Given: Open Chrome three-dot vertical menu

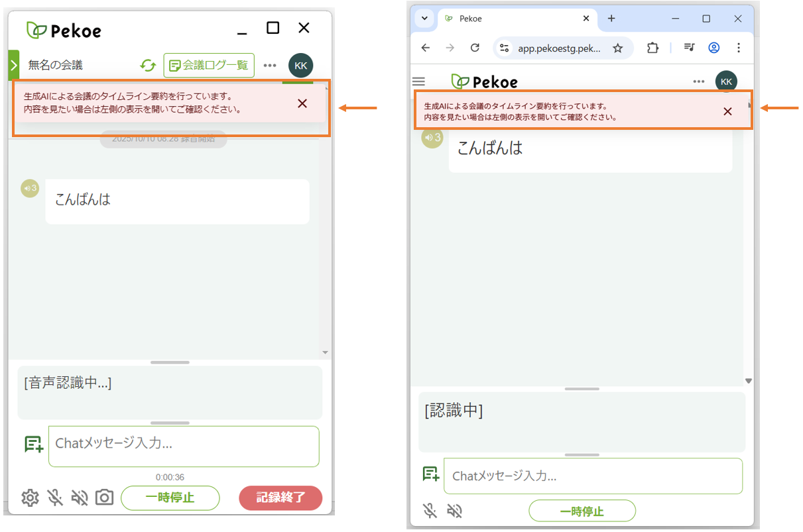Looking at the screenshot, I should 739,48.
